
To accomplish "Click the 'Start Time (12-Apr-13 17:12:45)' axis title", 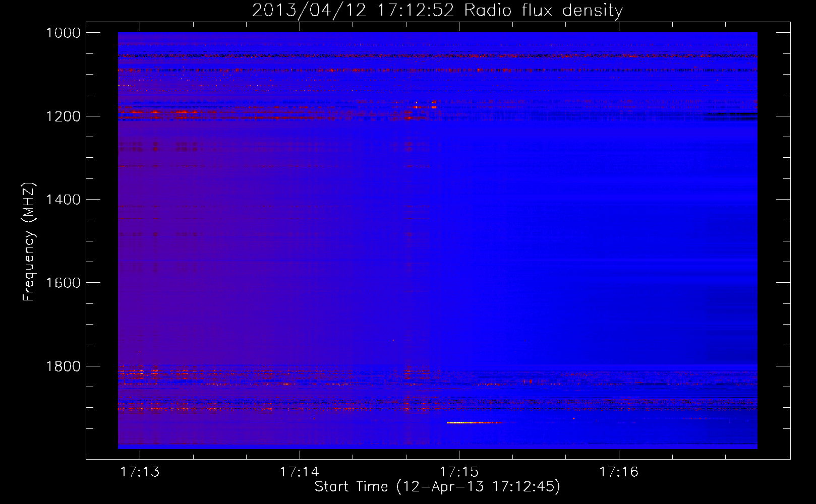I will tap(437, 487).
